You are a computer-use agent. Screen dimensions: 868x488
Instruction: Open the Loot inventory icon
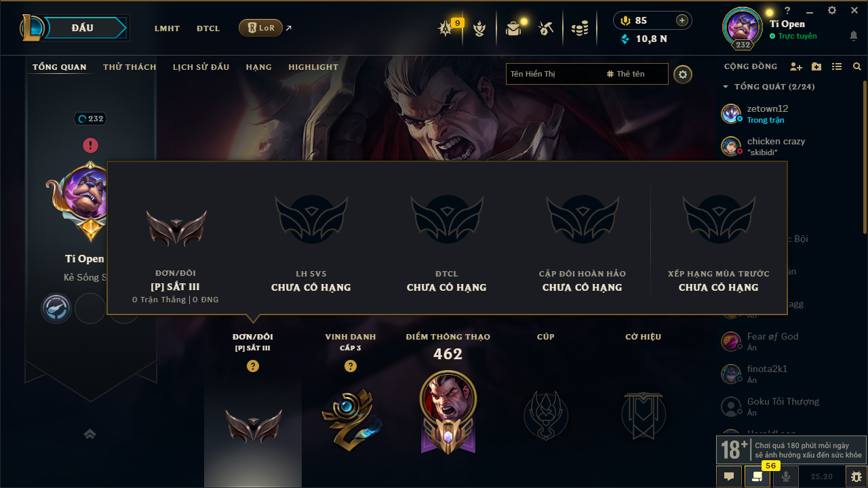(513, 28)
